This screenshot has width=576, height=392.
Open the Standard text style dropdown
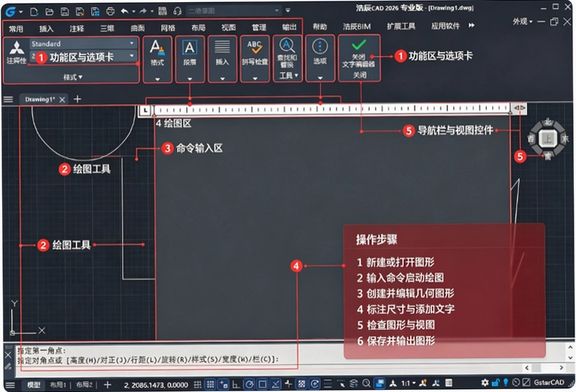tap(83, 44)
